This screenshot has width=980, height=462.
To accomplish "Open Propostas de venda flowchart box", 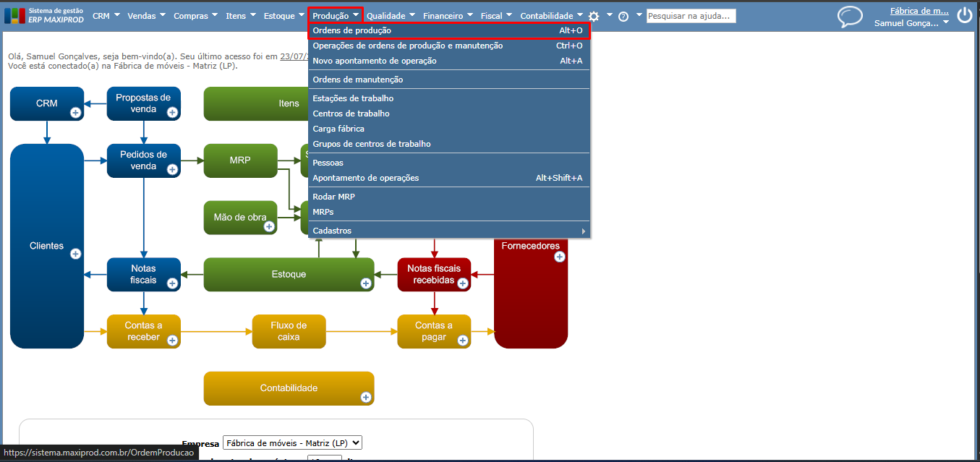I will click(x=144, y=103).
